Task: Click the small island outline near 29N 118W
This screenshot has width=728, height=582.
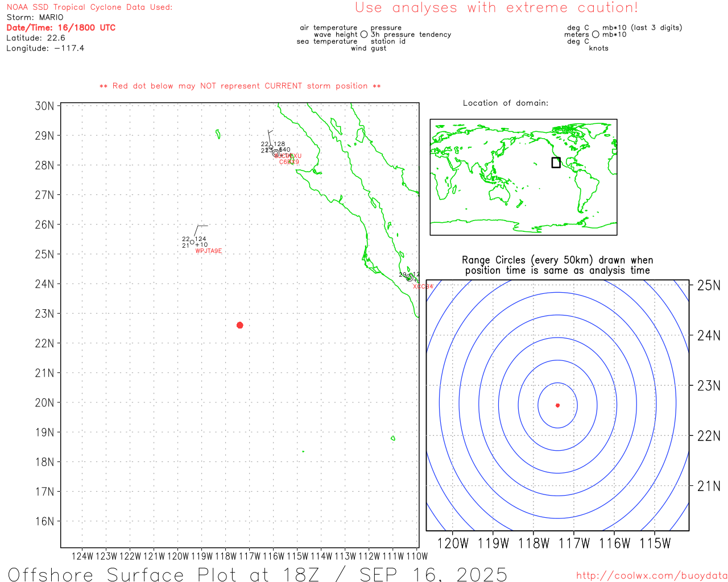Action: 218,134
